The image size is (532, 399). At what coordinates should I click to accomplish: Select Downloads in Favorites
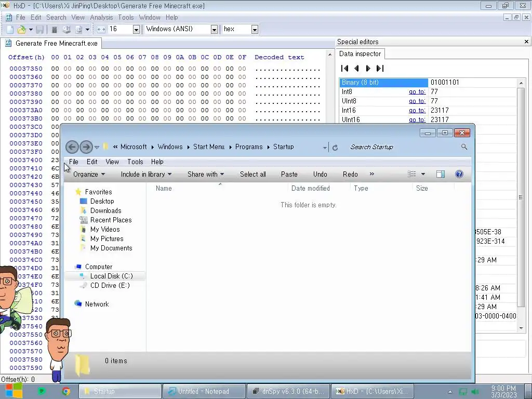tap(105, 211)
